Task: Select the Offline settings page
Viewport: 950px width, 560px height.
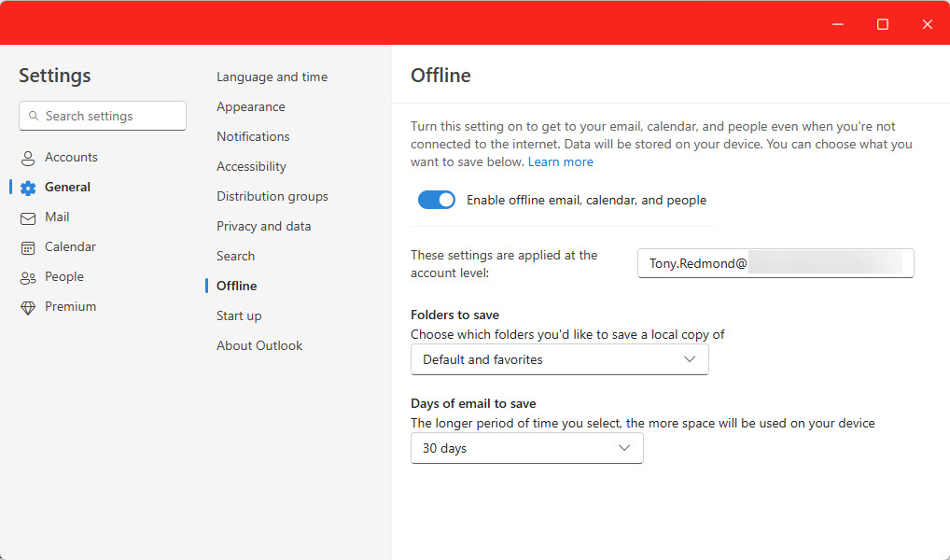Action: pyautogui.click(x=237, y=286)
